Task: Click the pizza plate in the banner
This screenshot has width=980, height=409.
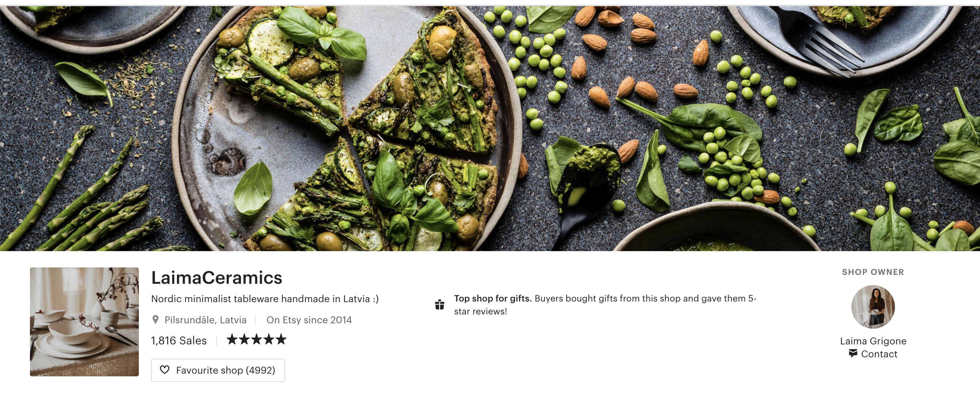Action: (x=346, y=129)
